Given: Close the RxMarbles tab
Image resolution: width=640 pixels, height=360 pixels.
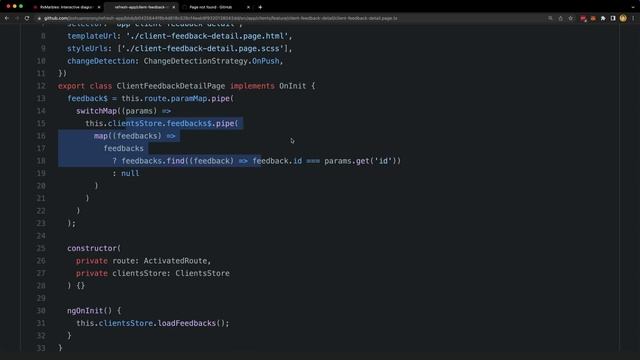Looking at the screenshot, I should [99, 7].
